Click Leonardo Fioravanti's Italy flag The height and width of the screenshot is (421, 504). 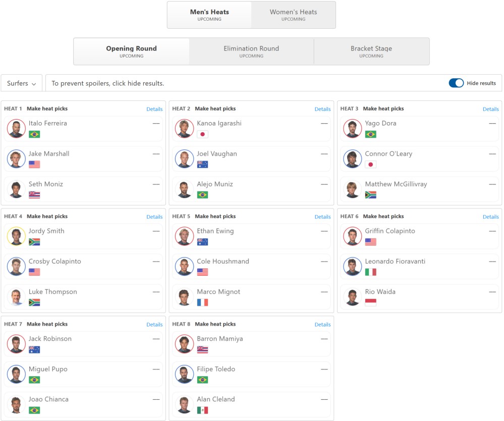[x=371, y=272]
